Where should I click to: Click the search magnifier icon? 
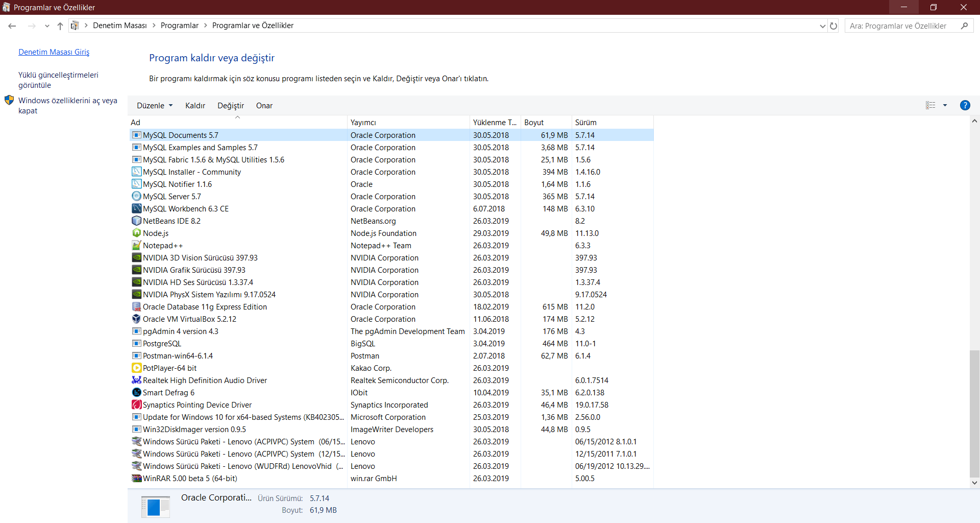pos(964,26)
